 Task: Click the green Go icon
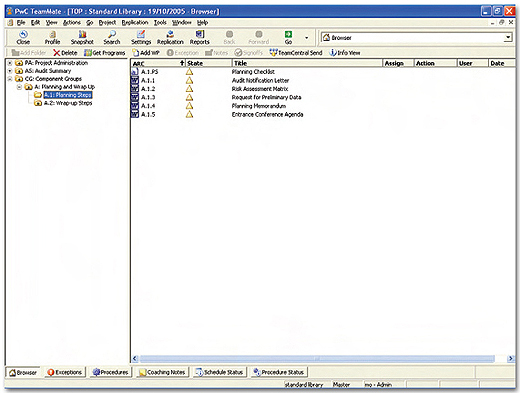288,34
